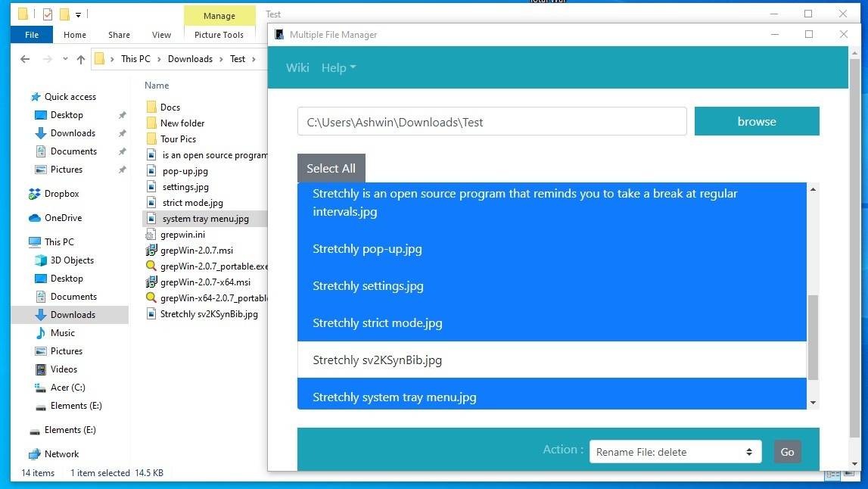
Task: Click the browse button
Action: [757, 121]
